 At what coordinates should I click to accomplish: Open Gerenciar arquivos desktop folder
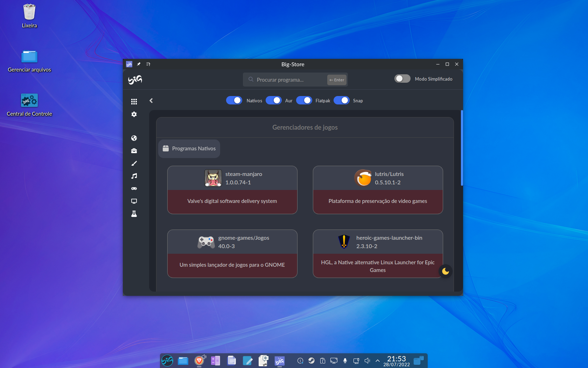click(x=29, y=61)
